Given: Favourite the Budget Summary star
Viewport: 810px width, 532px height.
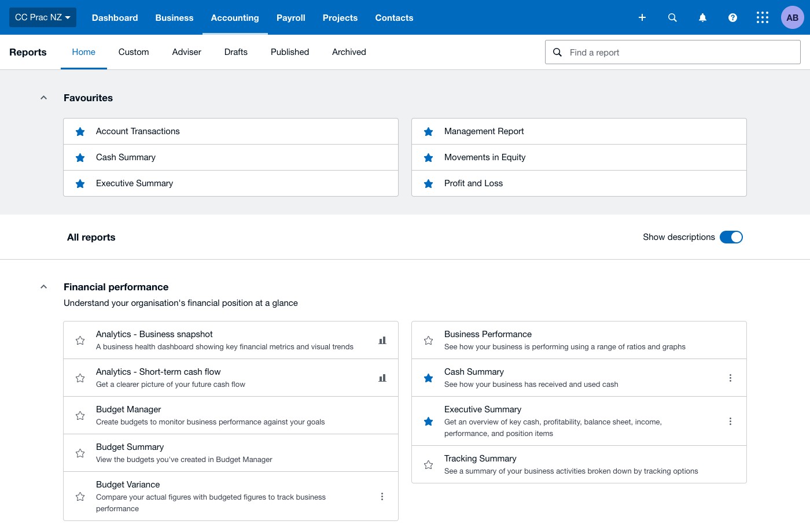Looking at the screenshot, I should pos(80,453).
